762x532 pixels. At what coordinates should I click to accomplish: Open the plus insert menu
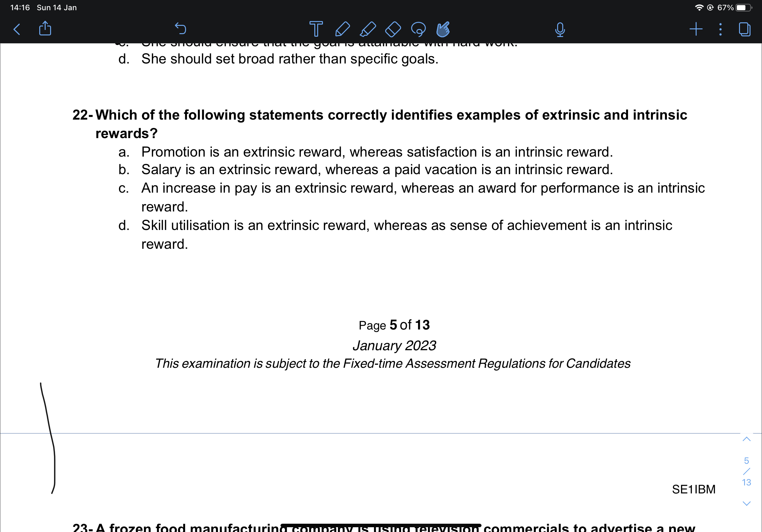pos(696,29)
